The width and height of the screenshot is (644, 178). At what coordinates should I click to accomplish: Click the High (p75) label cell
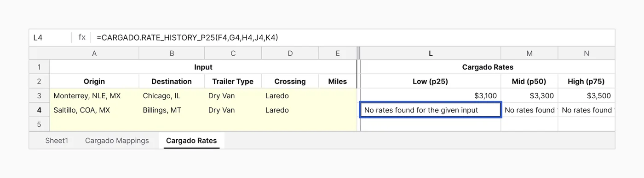[x=586, y=81]
